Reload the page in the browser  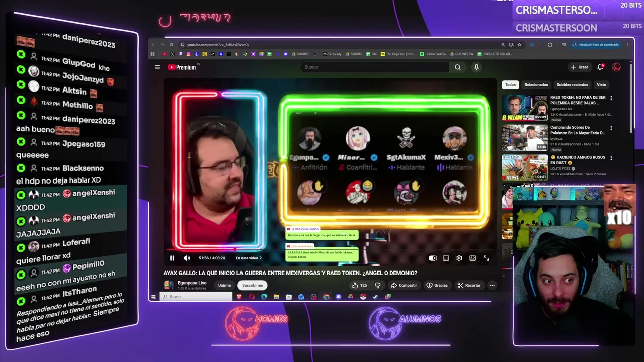point(171,45)
